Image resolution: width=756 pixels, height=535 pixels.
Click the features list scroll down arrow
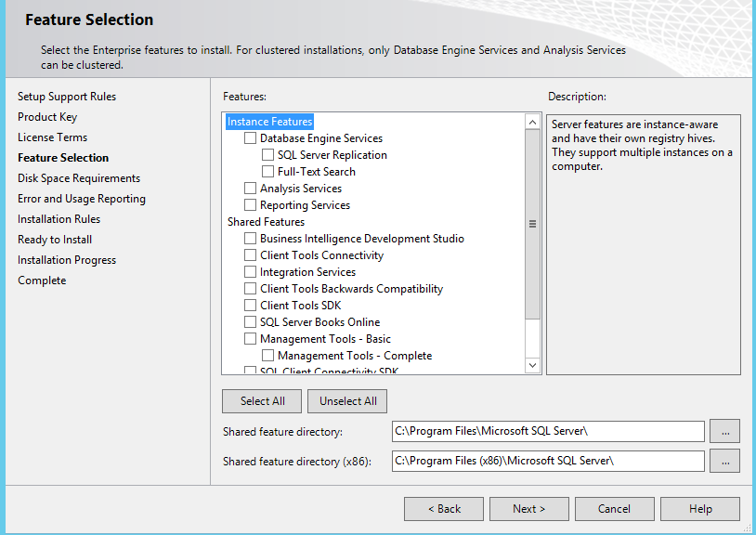[532, 365]
